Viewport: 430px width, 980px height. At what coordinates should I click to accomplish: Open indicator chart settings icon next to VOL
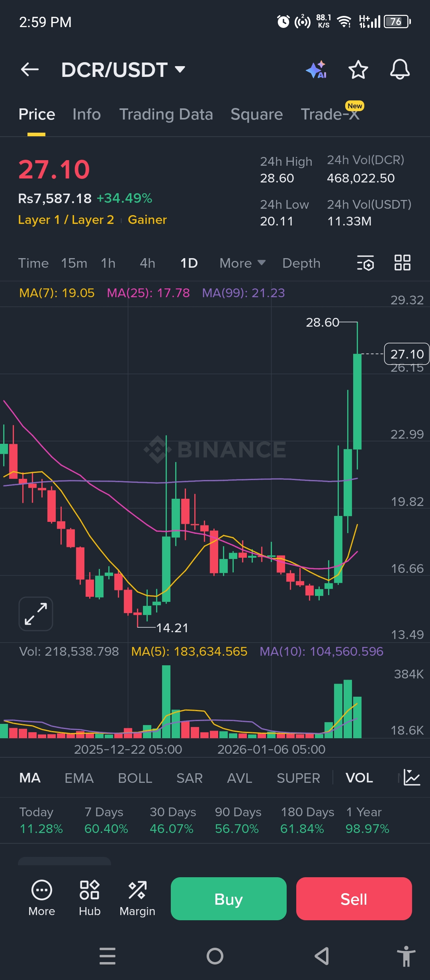click(412, 777)
